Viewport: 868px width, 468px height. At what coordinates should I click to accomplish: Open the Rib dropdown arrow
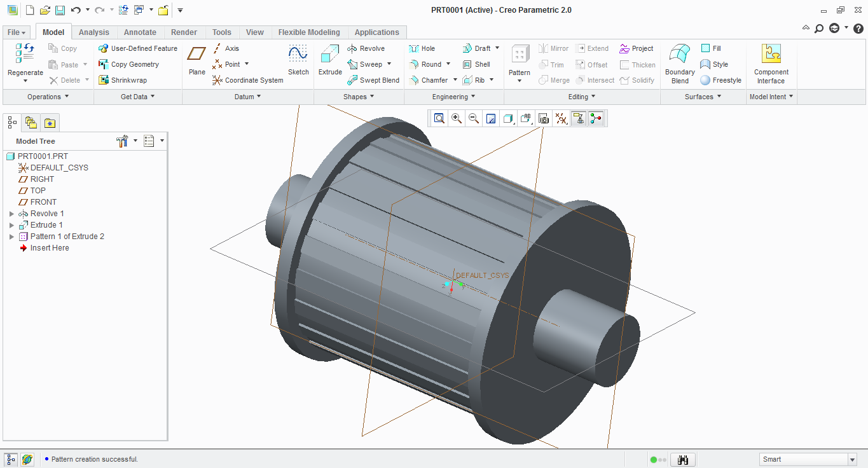492,80
